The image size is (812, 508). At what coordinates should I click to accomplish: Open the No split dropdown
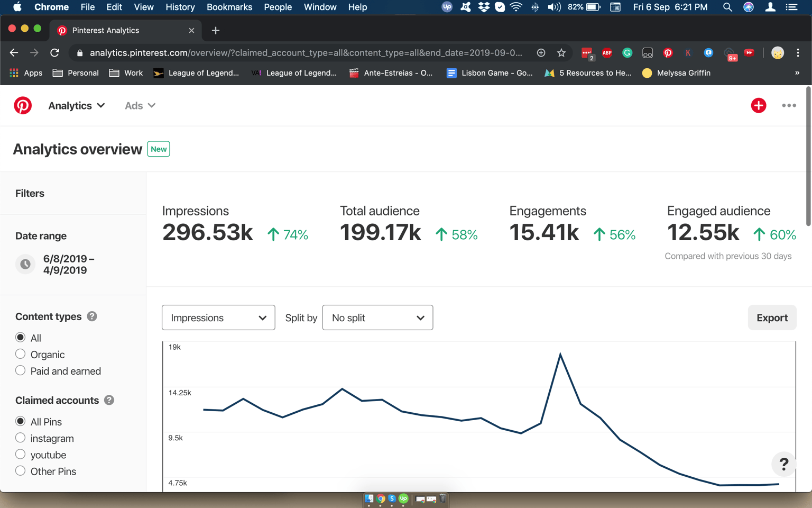[x=377, y=317]
